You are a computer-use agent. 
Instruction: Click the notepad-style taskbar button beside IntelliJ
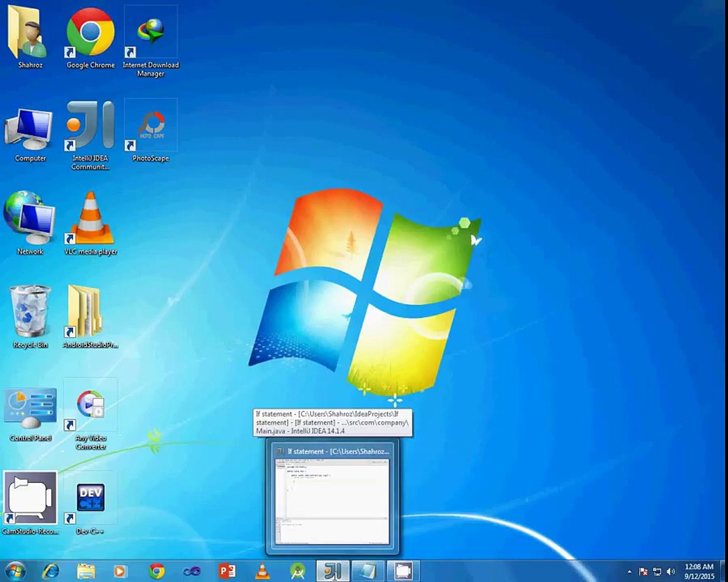point(368,571)
